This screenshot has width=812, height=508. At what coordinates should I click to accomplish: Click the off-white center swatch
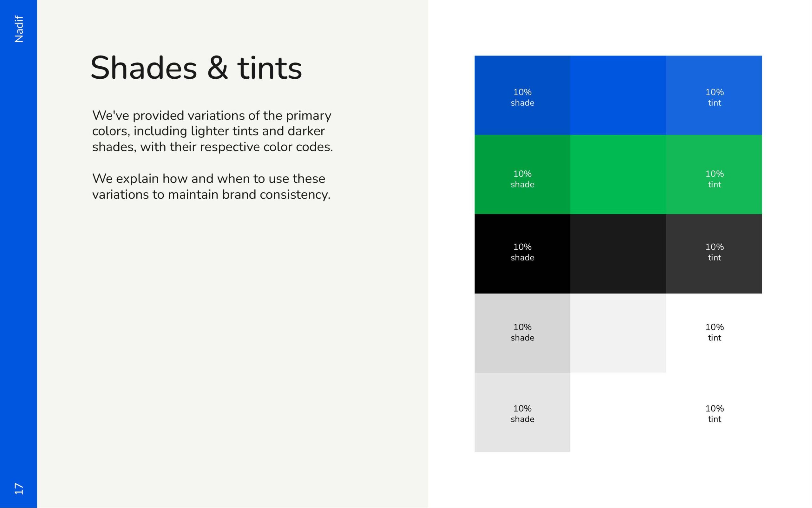[x=618, y=333]
